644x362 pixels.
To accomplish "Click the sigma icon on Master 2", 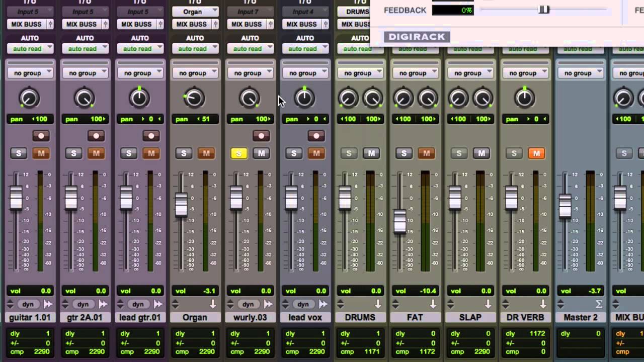I will (599, 304).
